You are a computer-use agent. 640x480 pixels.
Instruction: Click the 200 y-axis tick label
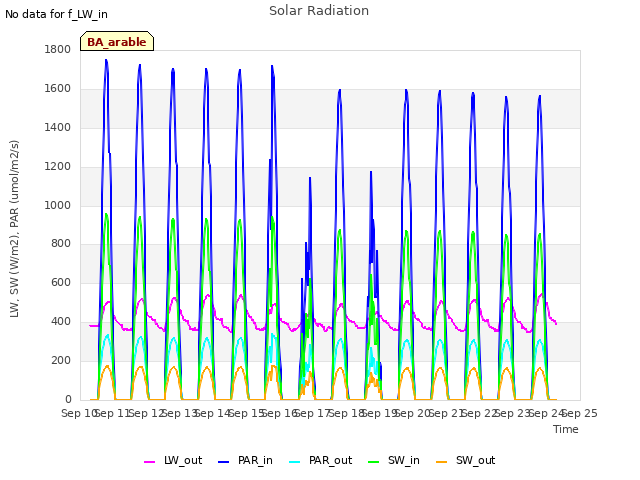pos(61,360)
